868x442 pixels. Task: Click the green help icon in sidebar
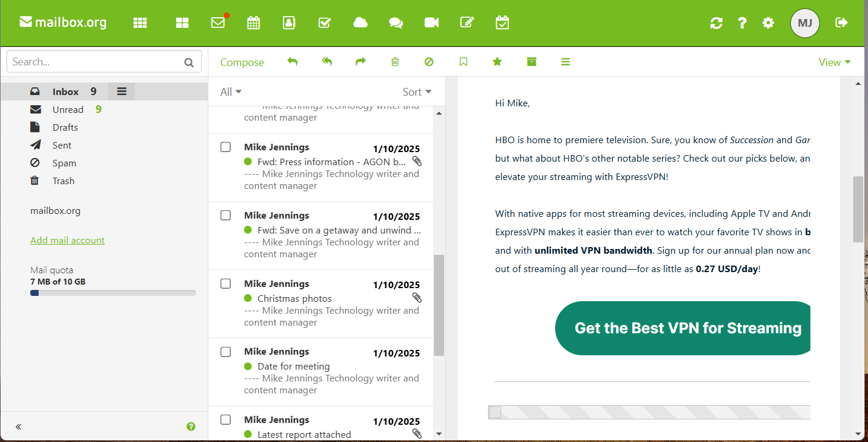[x=191, y=427]
